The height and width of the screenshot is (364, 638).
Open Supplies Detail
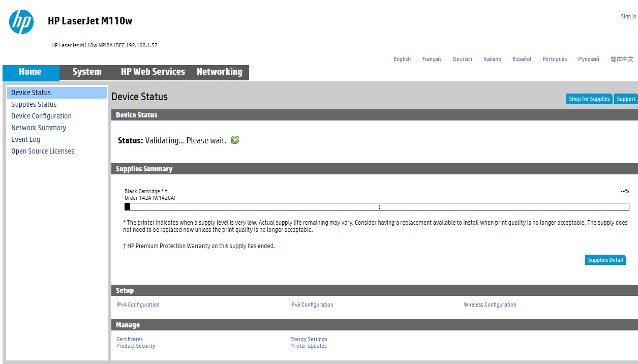click(605, 260)
